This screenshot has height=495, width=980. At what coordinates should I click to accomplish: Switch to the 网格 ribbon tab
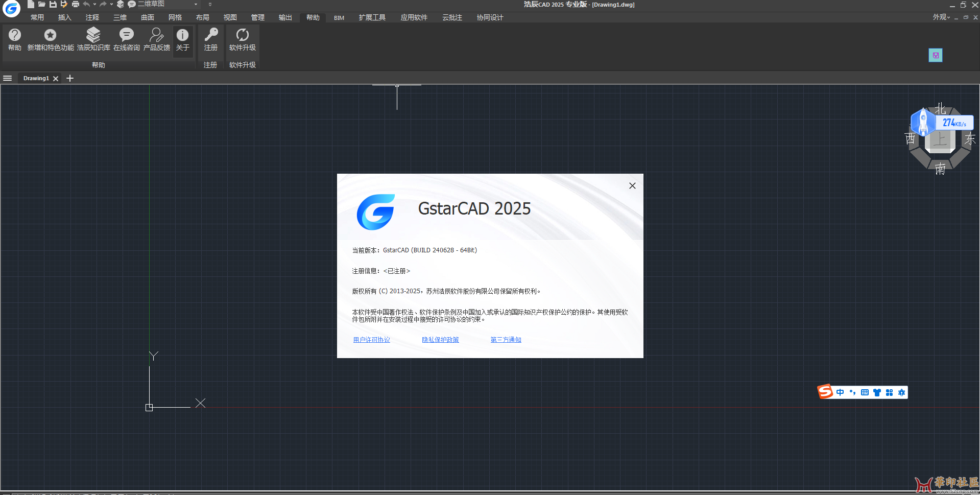tap(175, 17)
